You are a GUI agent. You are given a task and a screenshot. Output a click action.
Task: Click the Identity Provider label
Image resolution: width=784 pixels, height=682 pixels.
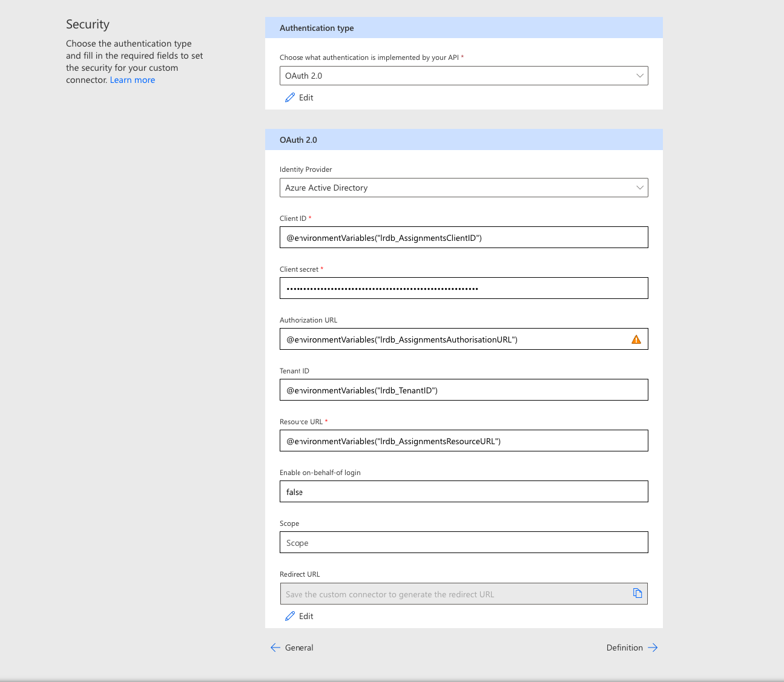click(306, 169)
